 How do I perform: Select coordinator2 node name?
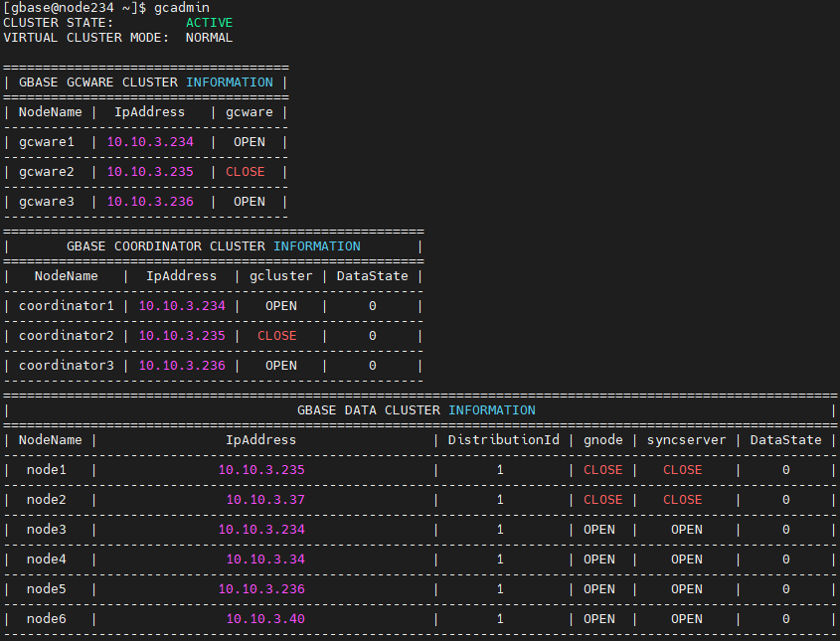(67, 336)
